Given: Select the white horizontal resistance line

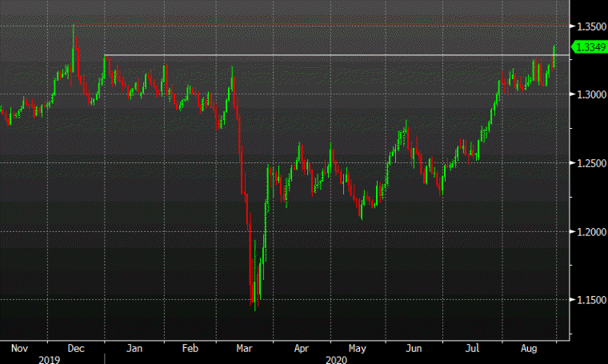Looking at the screenshot, I should [337, 55].
